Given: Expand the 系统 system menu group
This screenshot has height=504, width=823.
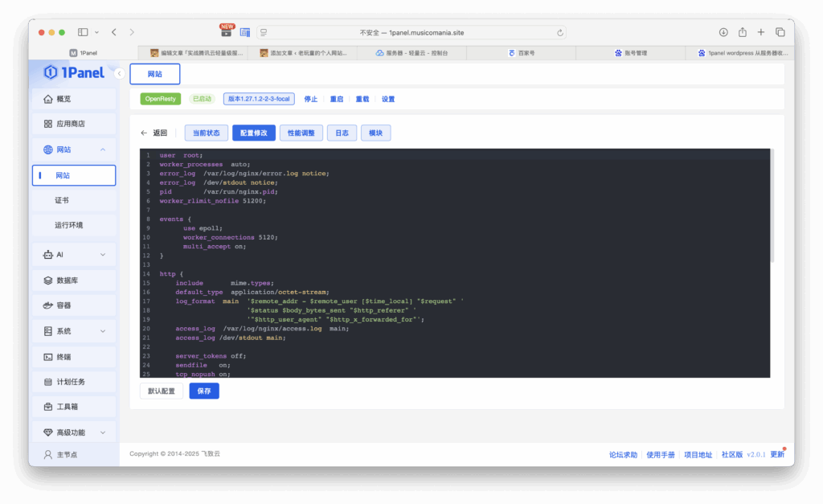Looking at the screenshot, I should (x=103, y=331).
